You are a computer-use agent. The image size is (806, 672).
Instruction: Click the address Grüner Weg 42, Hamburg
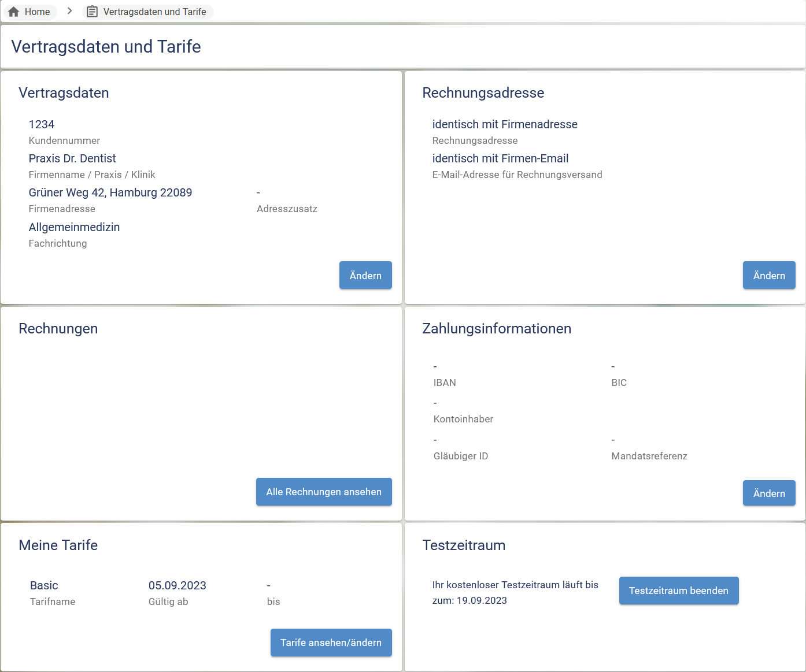click(110, 192)
